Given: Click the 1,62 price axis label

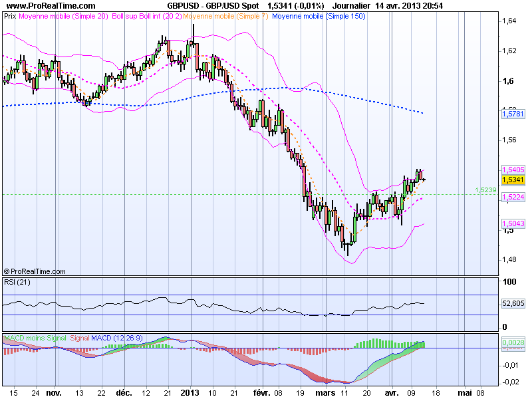Looking at the screenshot, I should 509,51.
